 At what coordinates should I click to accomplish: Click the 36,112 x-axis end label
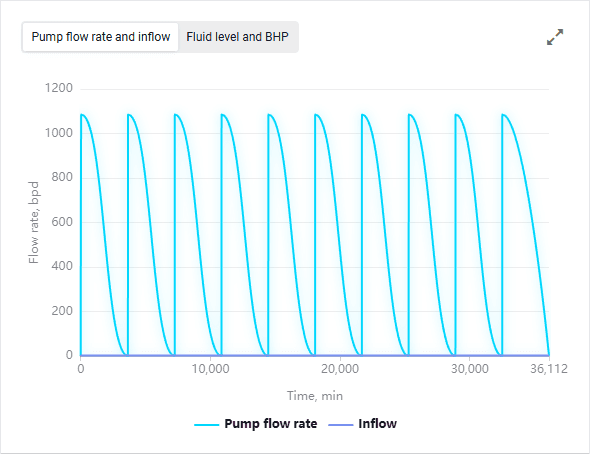coord(549,369)
